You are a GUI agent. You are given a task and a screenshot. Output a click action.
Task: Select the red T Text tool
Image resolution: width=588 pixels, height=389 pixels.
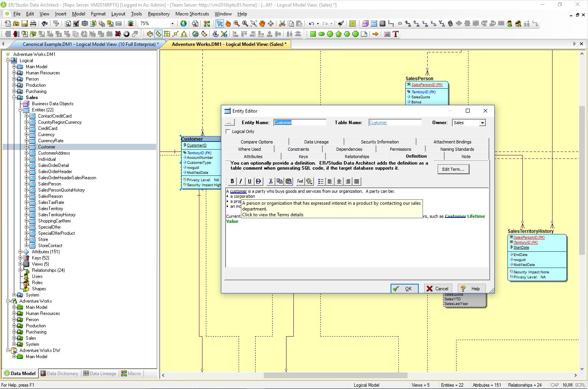(x=395, y=34)
